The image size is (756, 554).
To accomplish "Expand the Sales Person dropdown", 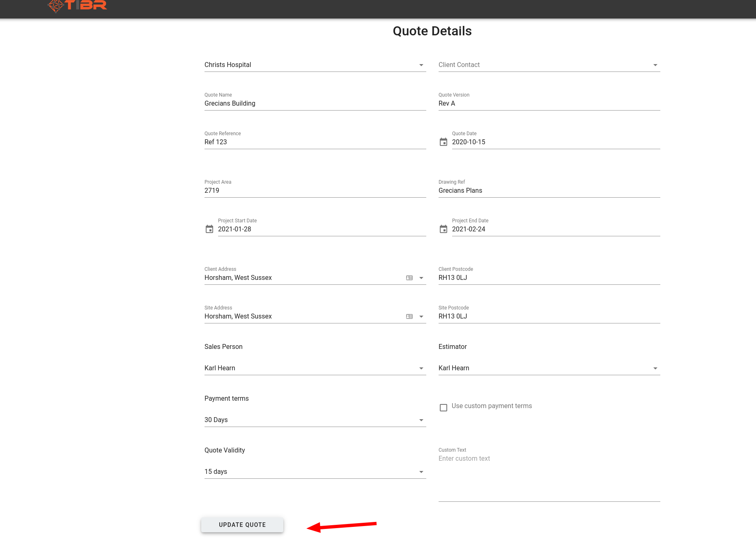I will pyautogui.click(x=421, y=369).
